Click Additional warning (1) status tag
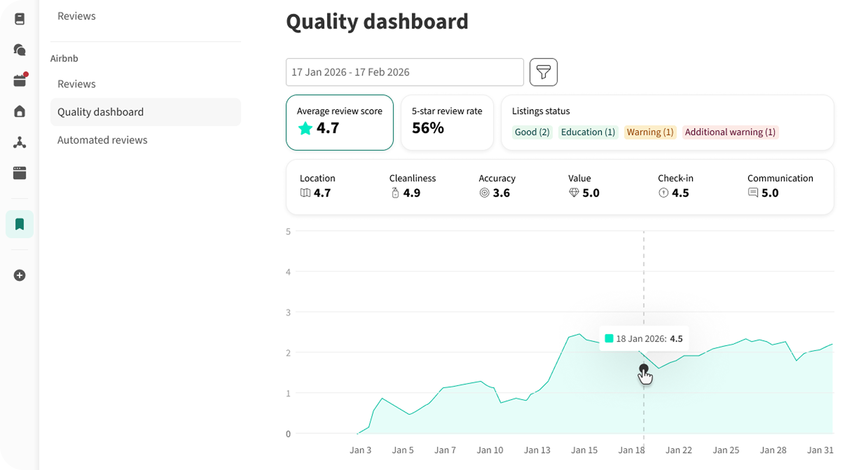The image size is (868, 470). (x=730, y=132)
